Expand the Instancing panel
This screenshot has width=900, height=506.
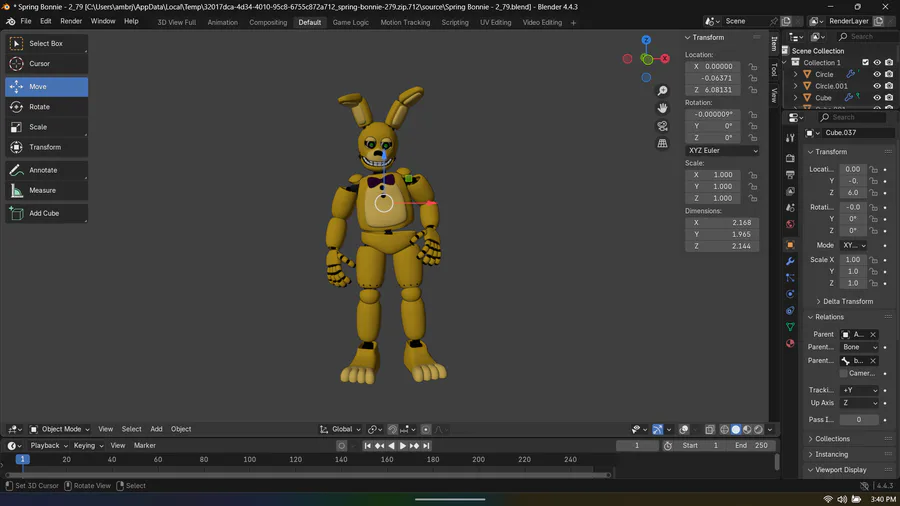[831, 454]
